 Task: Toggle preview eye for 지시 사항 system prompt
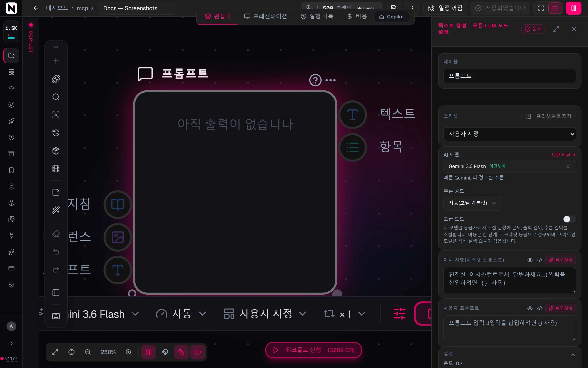530,260
